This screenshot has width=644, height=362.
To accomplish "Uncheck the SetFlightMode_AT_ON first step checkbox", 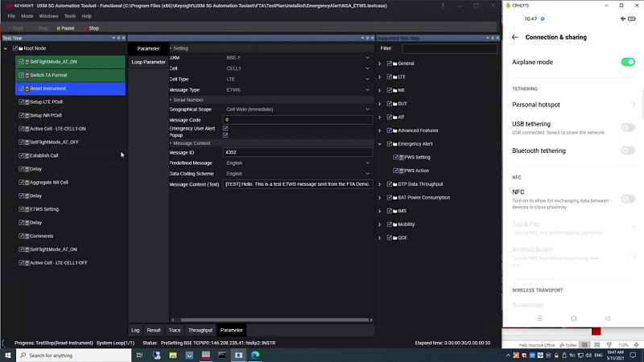I will (x=22, y=62).
